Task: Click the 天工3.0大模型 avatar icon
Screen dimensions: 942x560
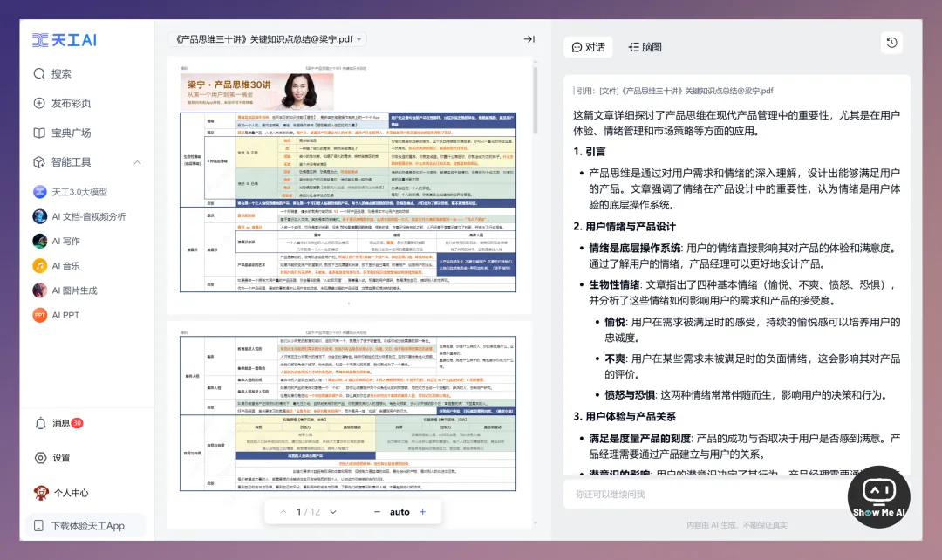Action: (39, 192)
